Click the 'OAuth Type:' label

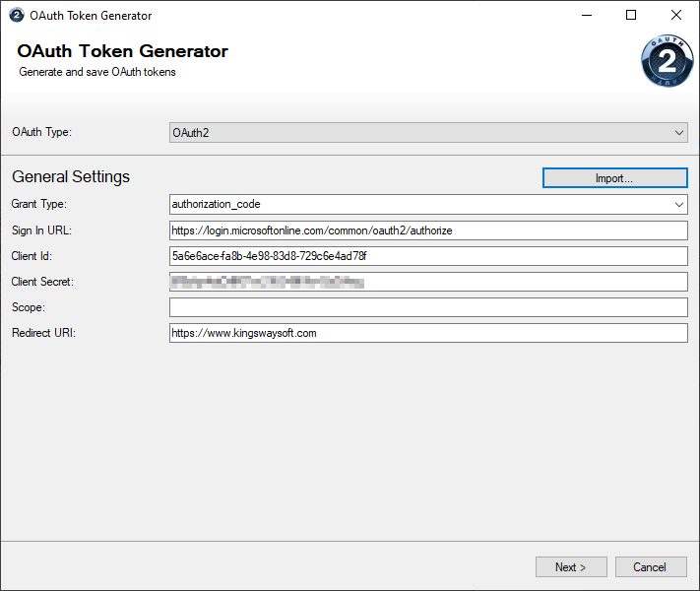tap(41, 132)
